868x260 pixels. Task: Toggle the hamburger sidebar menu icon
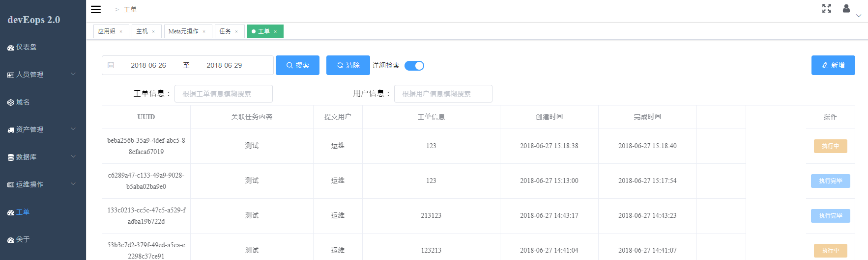tap(96, 9)
